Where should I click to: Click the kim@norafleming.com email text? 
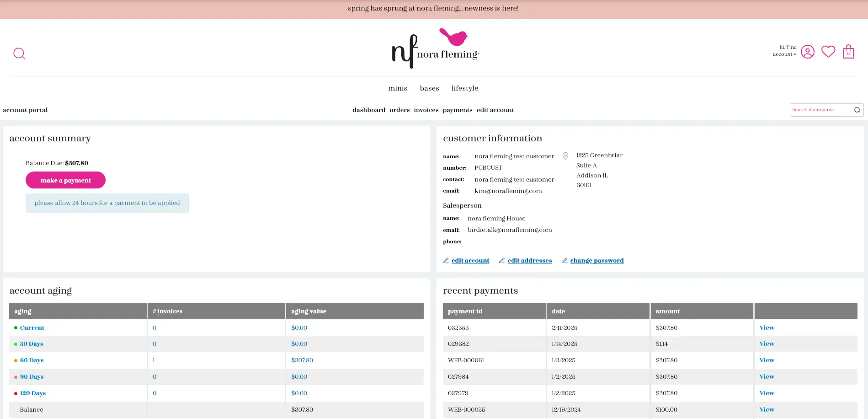[x=508, y=191]
